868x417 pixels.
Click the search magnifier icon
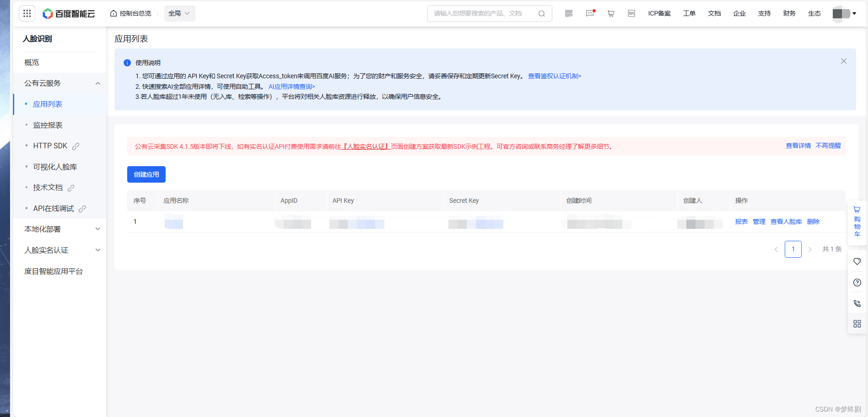point(542,14)
